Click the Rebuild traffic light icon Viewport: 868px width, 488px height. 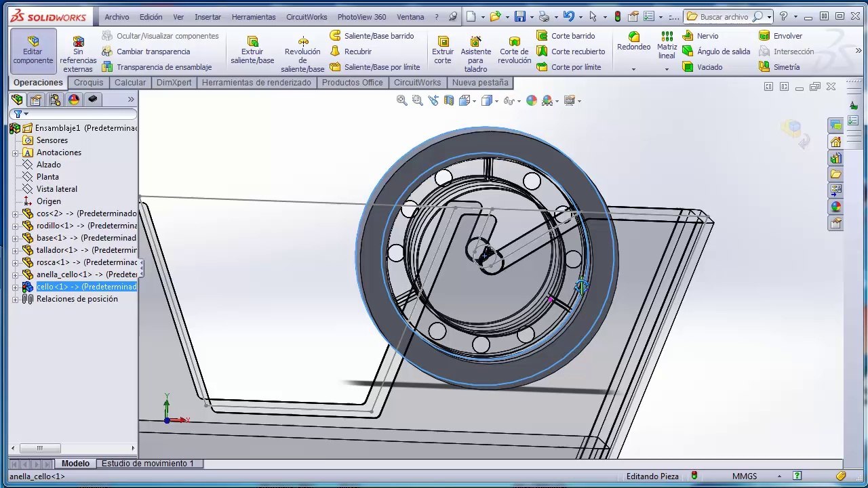tap(618, 16)
